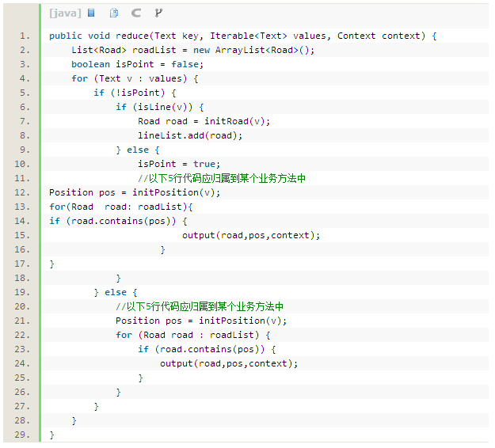Image resolution: width=495 pixels, height=448 pixels.
Task: Click the [java] language label
Action: click(x=63, y=13)
